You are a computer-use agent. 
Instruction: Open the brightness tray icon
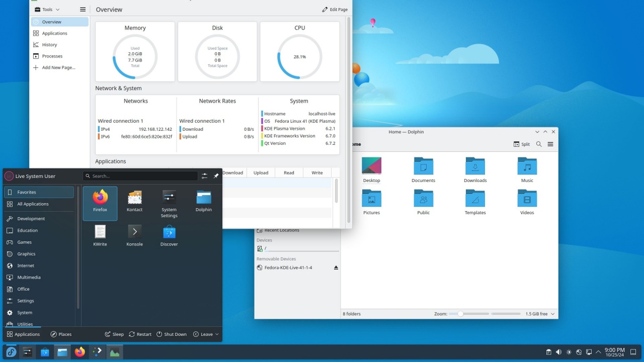[569, 352]
